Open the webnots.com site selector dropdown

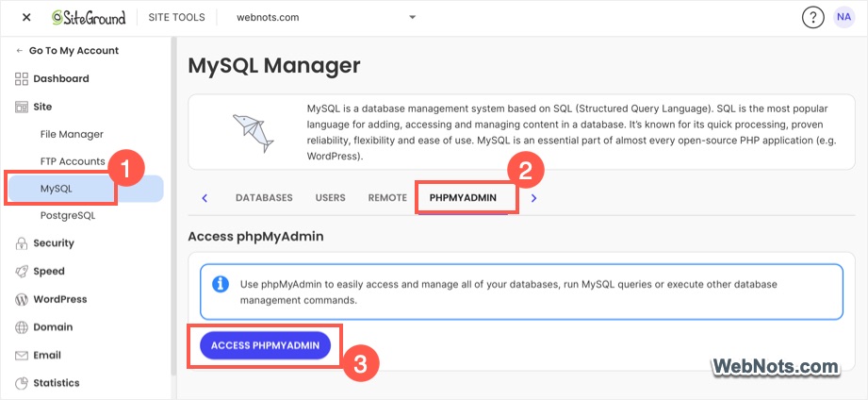pos(326,17)
